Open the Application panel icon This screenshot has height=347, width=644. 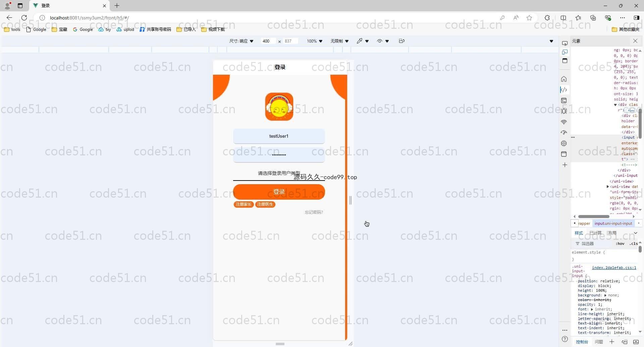pyautogui.click(x=564, y=154)
